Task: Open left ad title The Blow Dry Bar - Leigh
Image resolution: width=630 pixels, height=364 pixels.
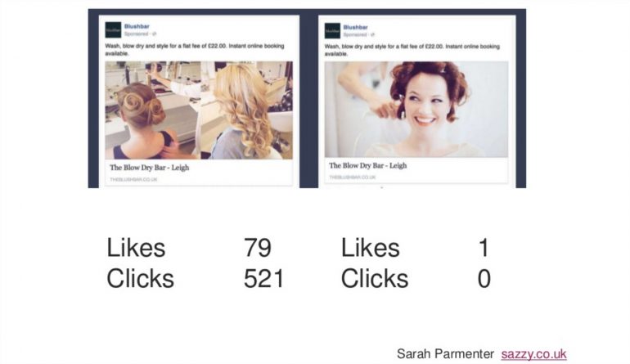Action: pos(150,168)
